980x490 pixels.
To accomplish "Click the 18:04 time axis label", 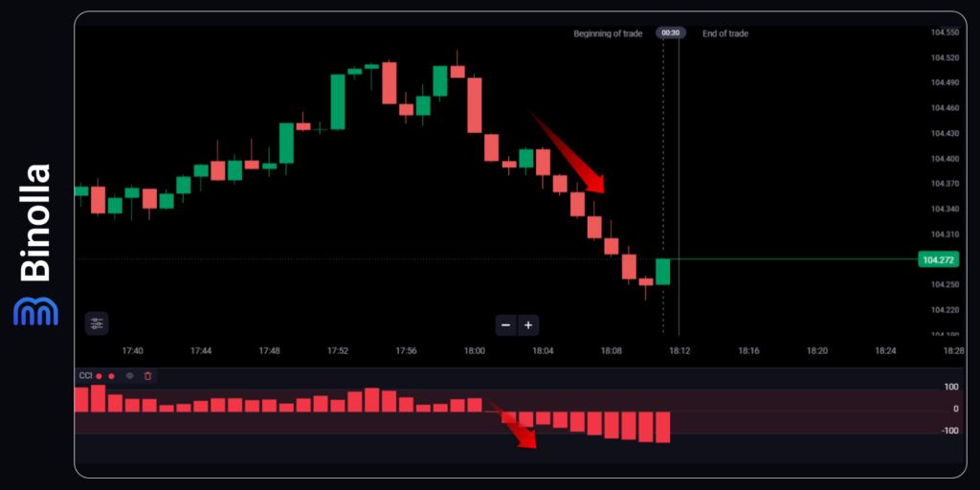I will (x=544, y=351).
